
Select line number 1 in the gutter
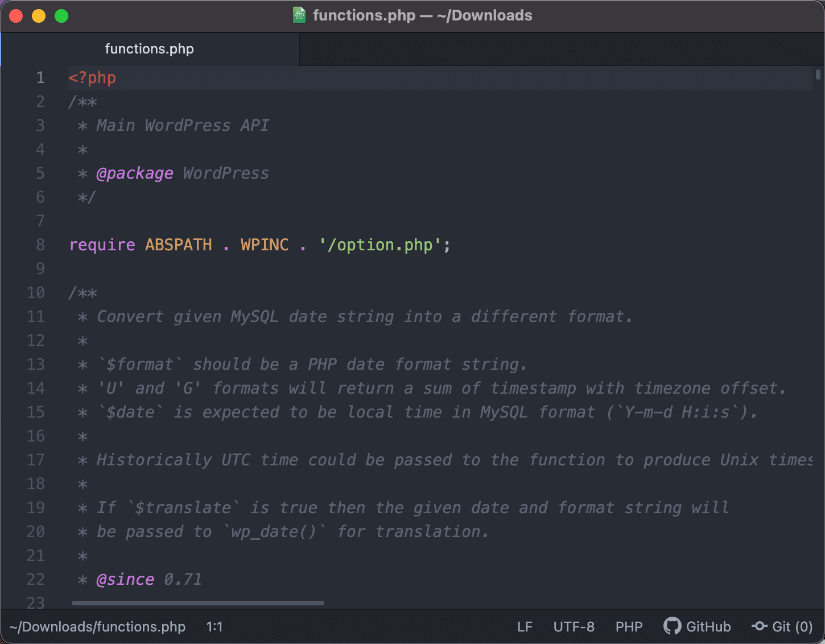click(x=40, y=77)
